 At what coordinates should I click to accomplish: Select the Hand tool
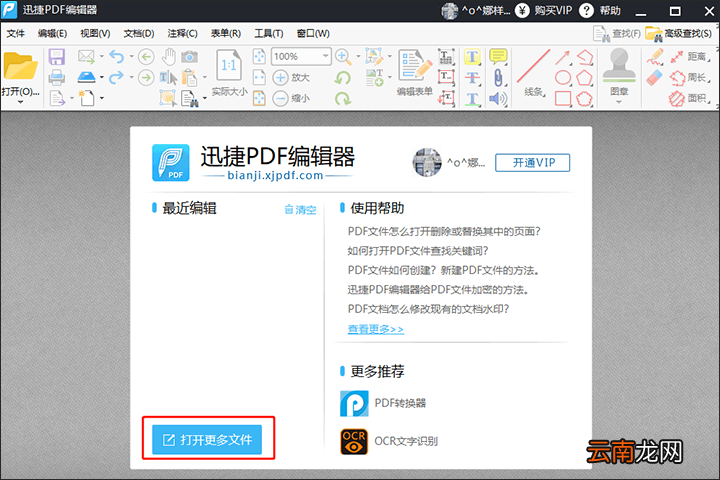tap(169, 56)
